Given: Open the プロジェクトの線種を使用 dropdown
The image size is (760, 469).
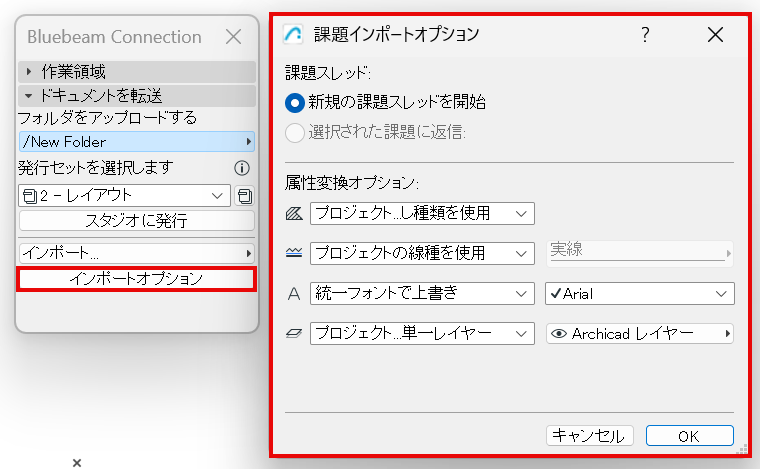Looking at the screenshot, I should (x=422, y=253).
